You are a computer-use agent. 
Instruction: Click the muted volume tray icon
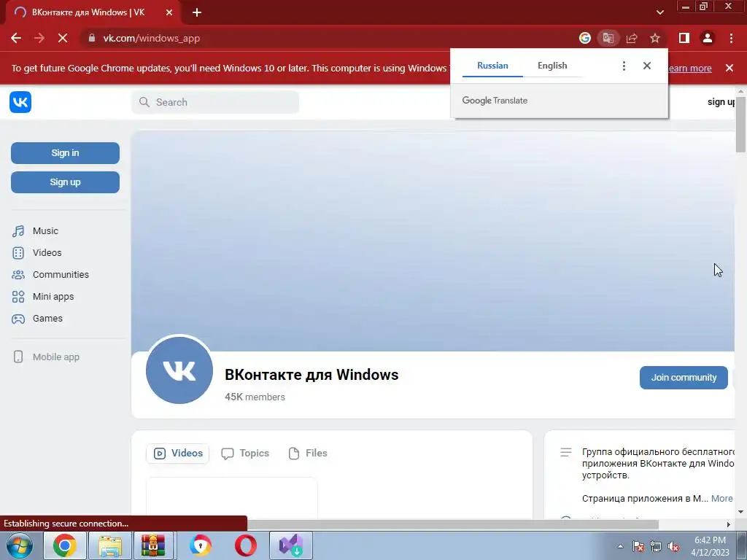coord(673,547)
